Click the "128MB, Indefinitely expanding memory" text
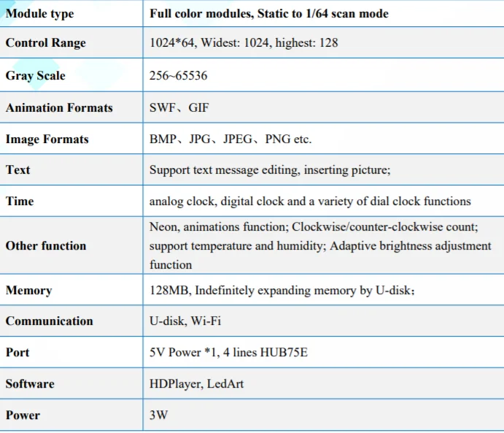The image size is (504, 433). (282, 291)
